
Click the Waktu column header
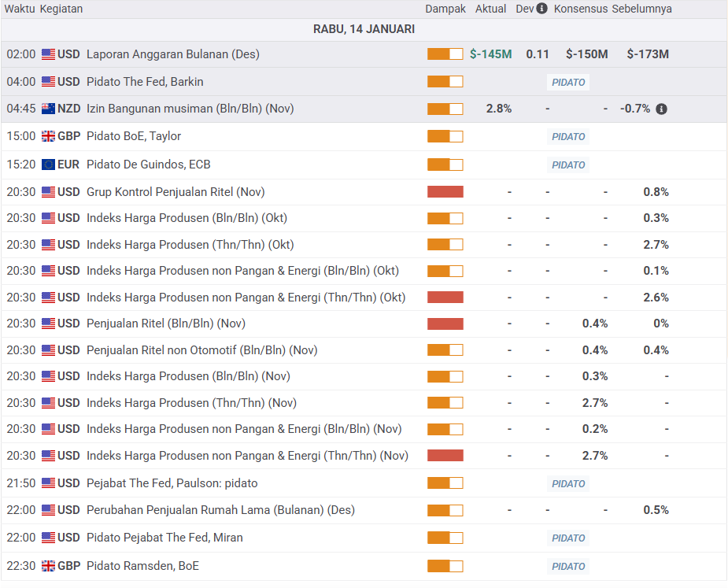pos(20,9)
